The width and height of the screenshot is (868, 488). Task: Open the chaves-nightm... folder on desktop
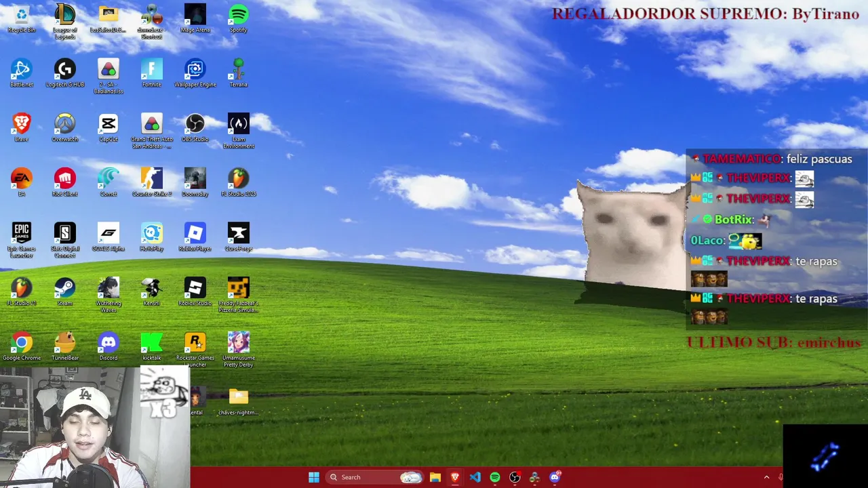click(239, 401)
